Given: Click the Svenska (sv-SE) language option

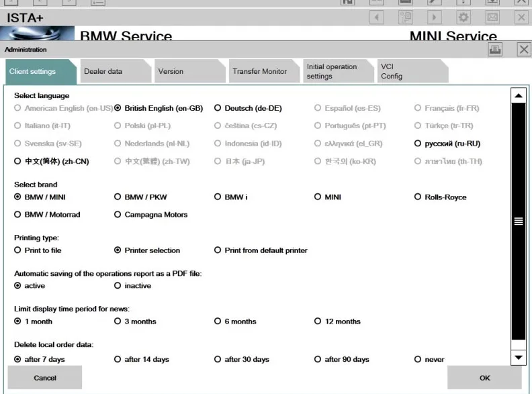Looking at the screenshot, I should pyautogui.click(x=48, y=144).
